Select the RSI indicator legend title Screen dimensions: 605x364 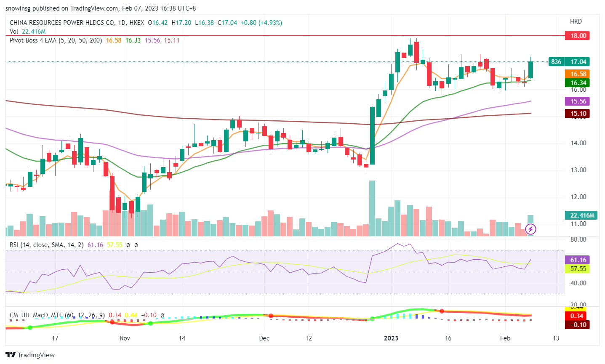47,245
